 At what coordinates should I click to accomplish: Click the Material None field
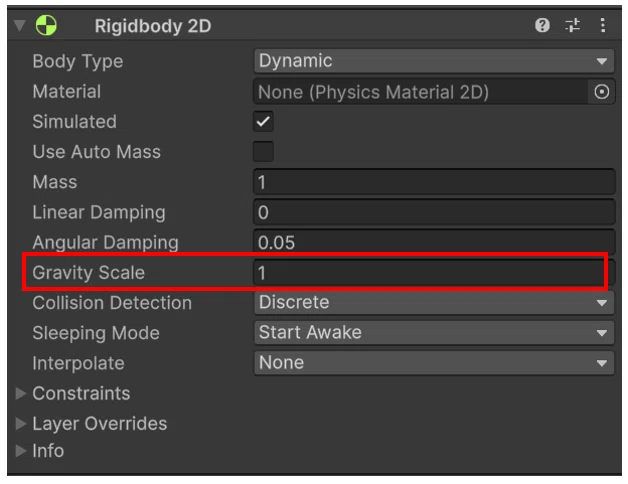421,92
